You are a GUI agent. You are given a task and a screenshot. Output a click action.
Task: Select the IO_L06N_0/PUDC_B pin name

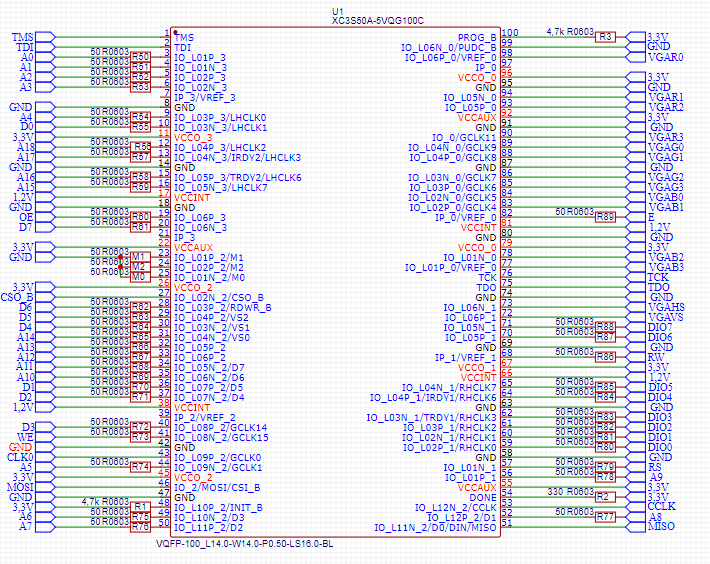click(x=449, y=48)
